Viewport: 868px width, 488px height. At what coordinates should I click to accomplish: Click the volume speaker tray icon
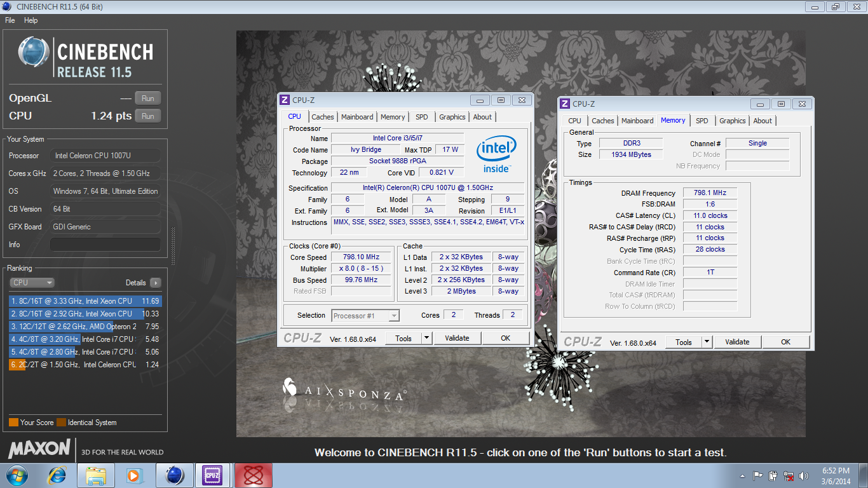(x=804, y=475)
